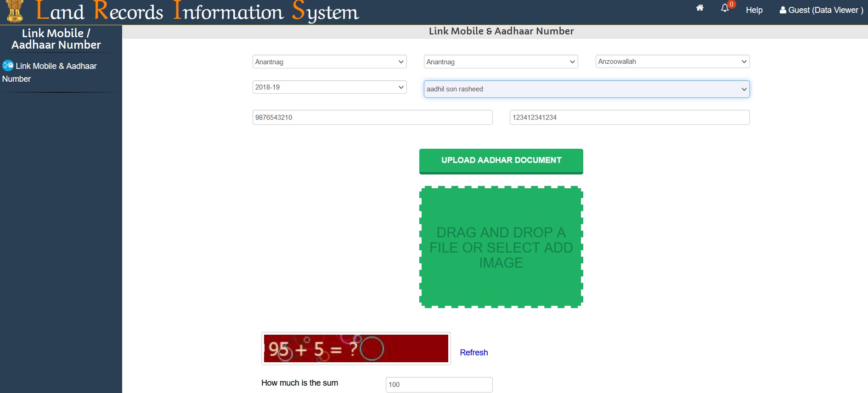
Task: Open the notifications bell
Action: (x=725, y=8)
